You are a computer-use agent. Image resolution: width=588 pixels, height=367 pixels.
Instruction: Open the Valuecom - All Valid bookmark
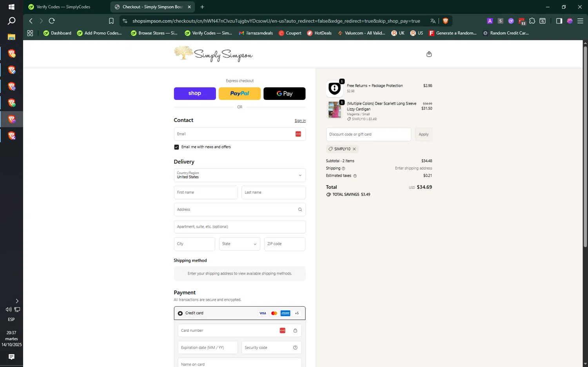pos(361,33)
